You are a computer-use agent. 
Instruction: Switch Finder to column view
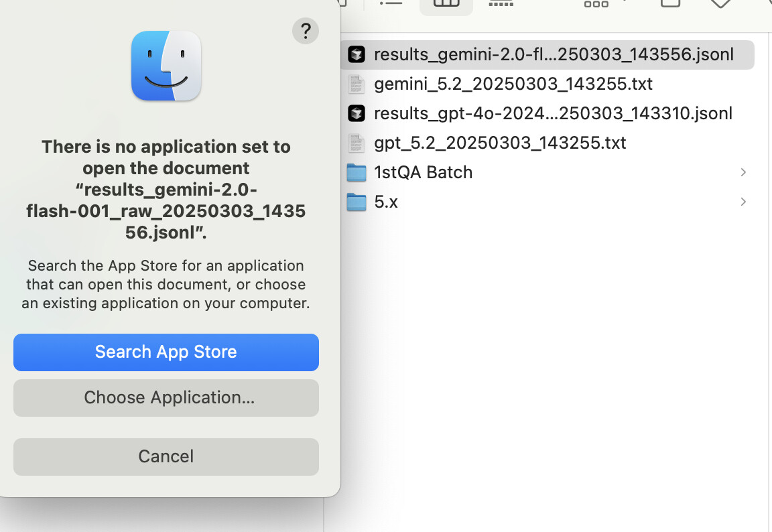(446, 4)
